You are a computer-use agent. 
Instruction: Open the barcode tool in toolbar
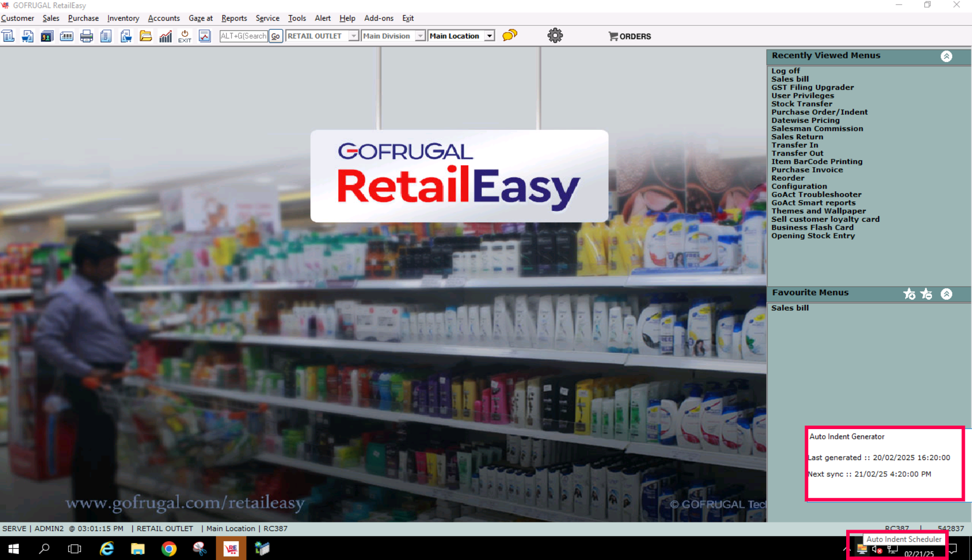point(66,36)
